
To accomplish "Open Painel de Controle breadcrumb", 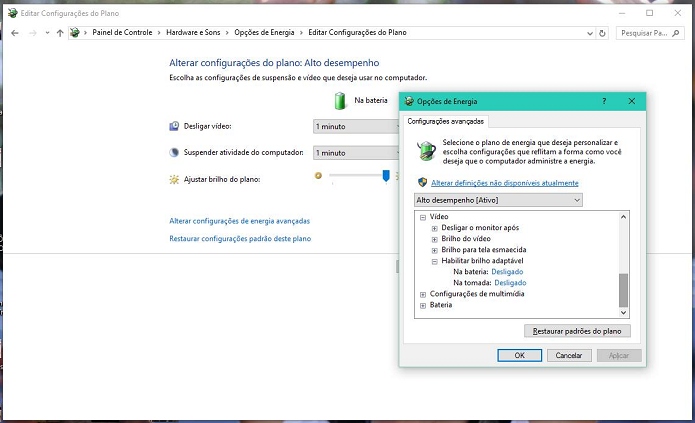I will tap(122, 32).
